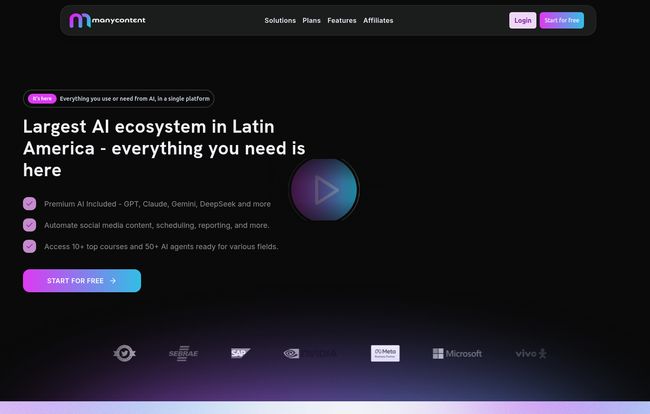Click the SAP partner logo
Image resolution: width=650 pixels, height=414 pixels.
[240, 353]
